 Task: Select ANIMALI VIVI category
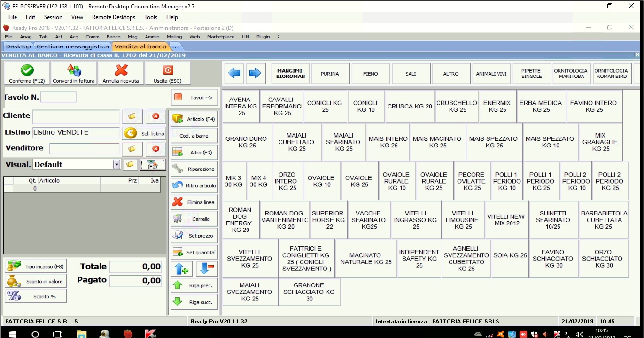pos(491,74)
